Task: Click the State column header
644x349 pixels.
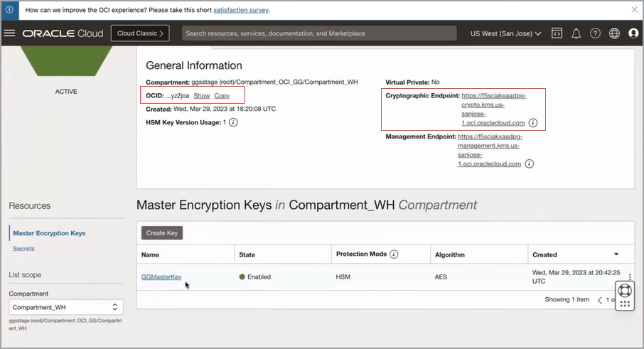Action: tap(247, 254)
